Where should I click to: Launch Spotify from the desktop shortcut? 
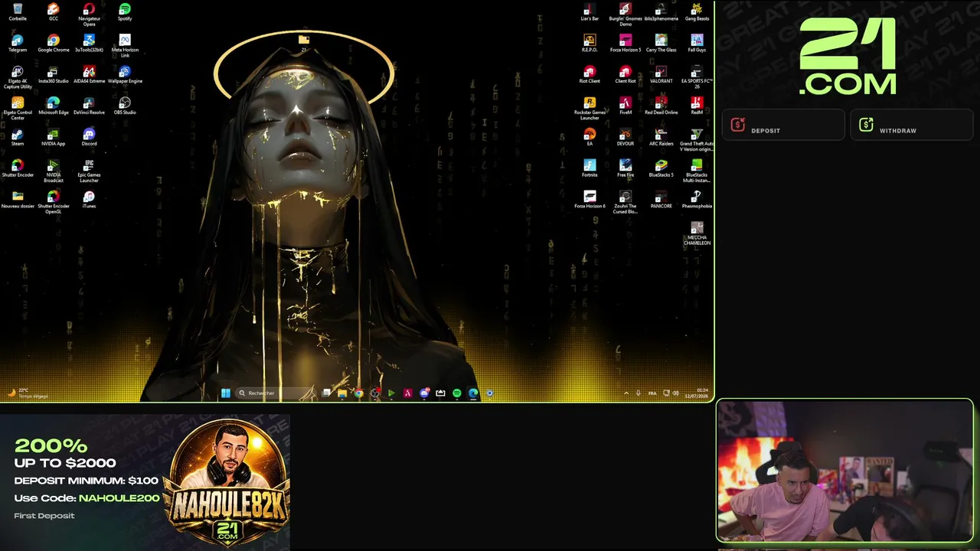point(125,12)
